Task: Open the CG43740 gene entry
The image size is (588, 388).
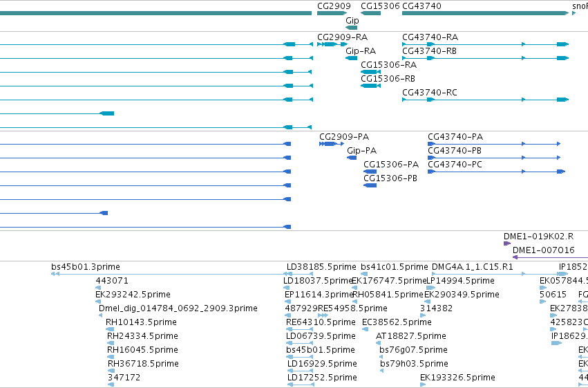Action: pyautogui.click(x=485, y=13)
